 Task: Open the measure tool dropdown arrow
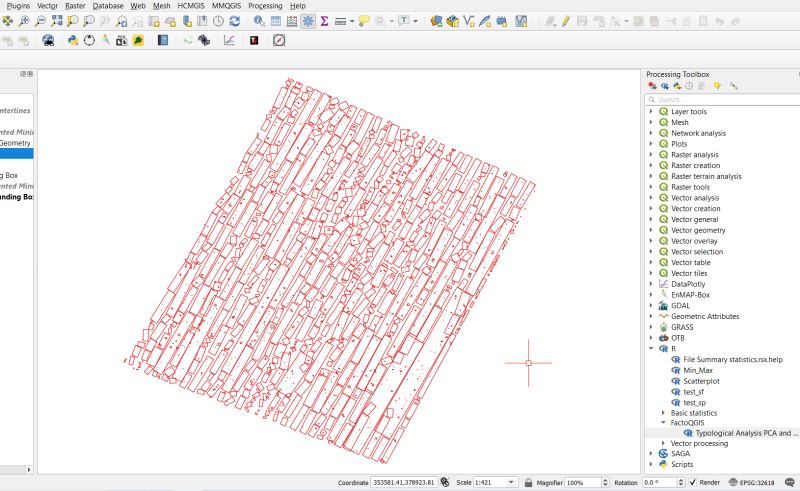[352, 21]
